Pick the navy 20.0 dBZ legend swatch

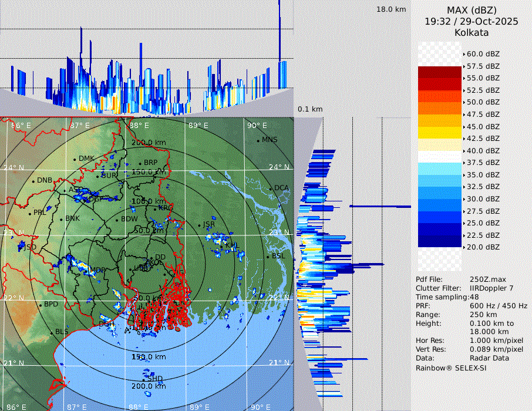point(439,241)
